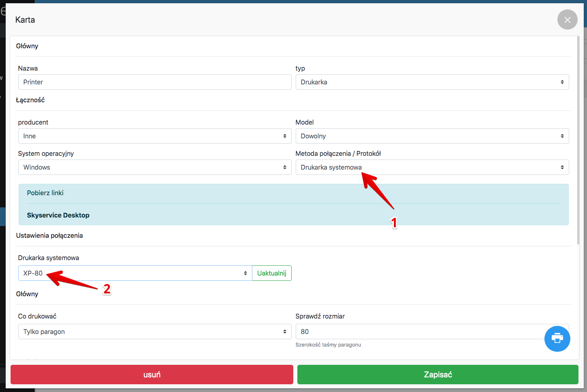Click the 'Pobierz linki' heading in the blue panel
Viewport: 587px width, 392px height.
[45, 193]
